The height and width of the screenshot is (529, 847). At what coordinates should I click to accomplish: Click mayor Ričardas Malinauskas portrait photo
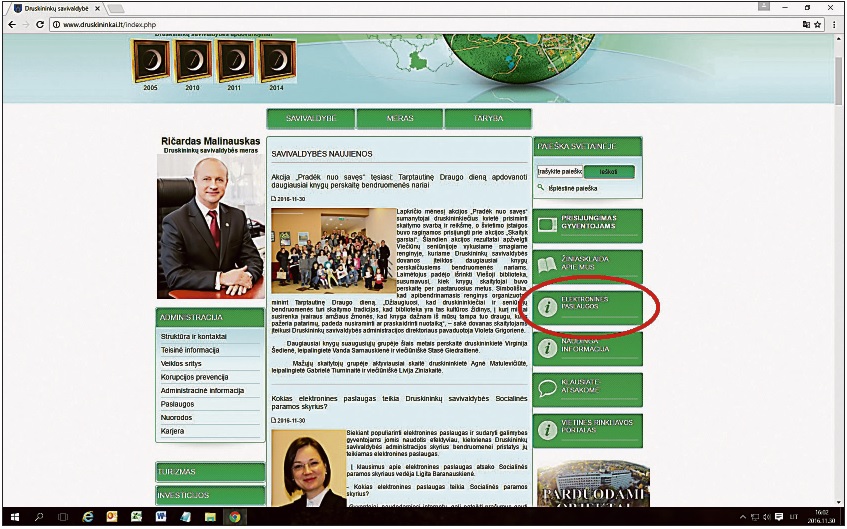pos(211,226)
